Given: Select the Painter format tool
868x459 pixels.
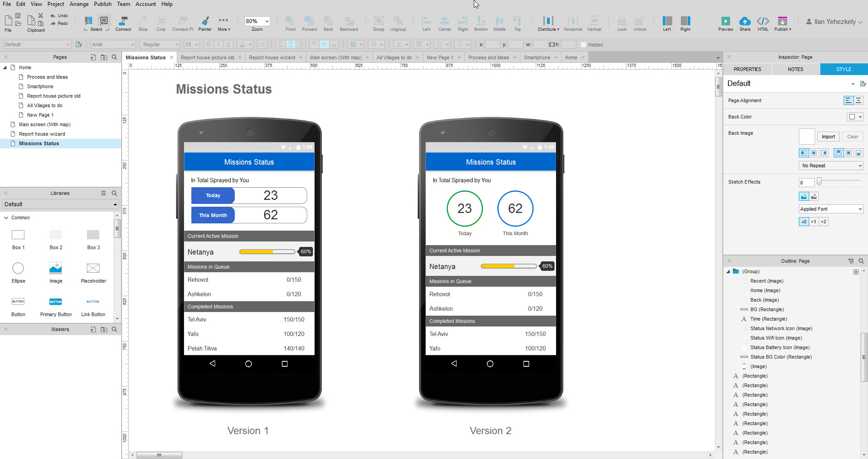Looking at the screenshot, I should (205, 24).
